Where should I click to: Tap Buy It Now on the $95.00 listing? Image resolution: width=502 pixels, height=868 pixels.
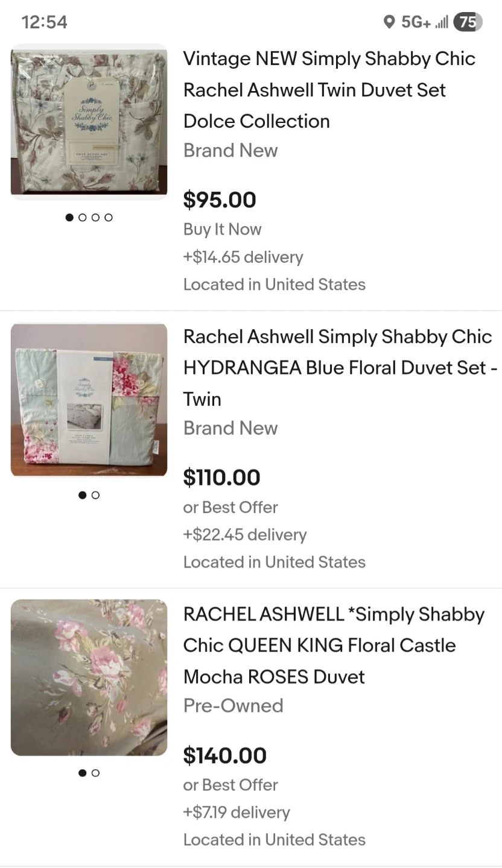point(222,229)
